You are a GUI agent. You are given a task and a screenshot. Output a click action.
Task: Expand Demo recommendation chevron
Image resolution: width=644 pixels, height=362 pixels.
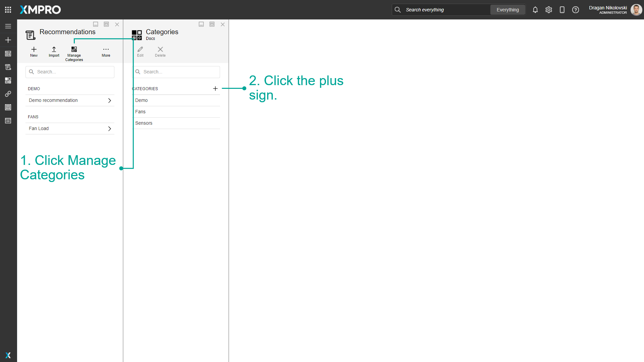point(109,101)
